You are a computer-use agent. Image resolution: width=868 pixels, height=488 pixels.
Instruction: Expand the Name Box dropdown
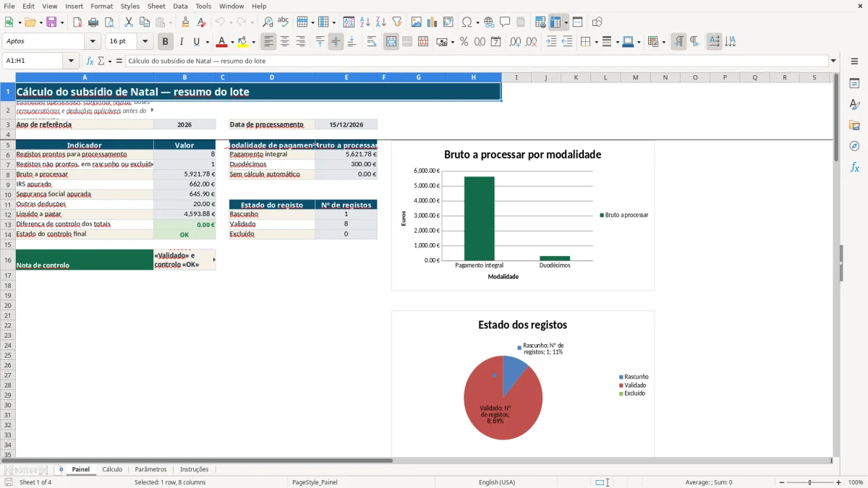[71, 61]
